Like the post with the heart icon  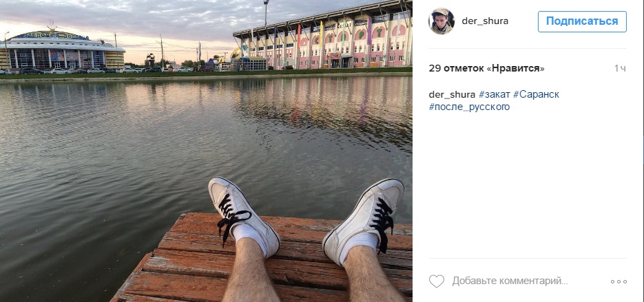click(x=436, y=281)
